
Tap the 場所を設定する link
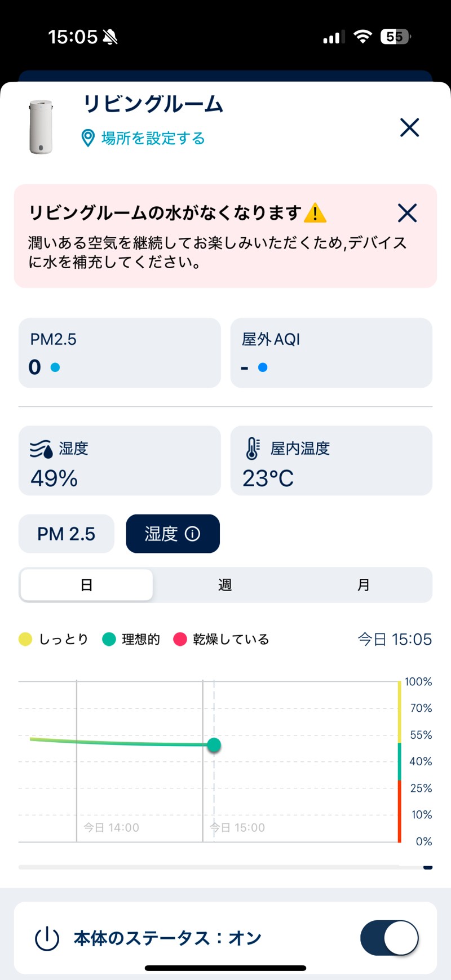click(x=153, y=138)
